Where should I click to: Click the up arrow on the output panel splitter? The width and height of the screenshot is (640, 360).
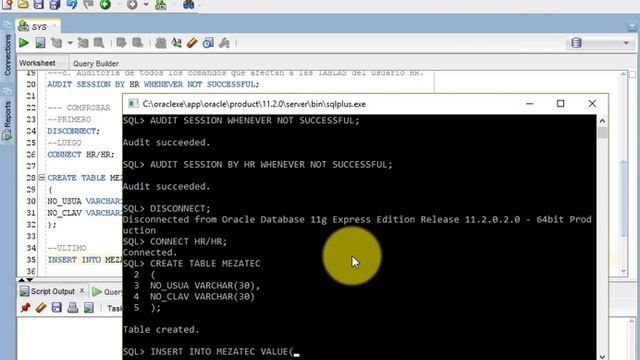point(22,280)
